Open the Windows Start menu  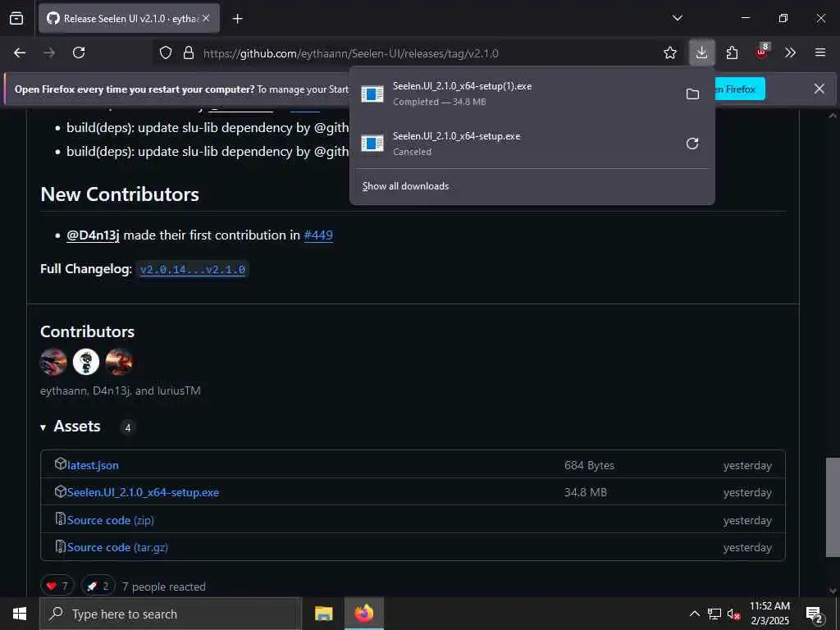20,614
